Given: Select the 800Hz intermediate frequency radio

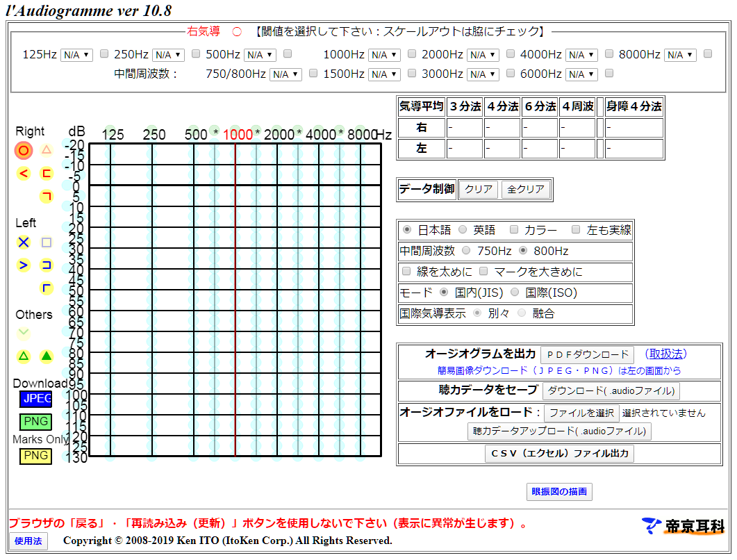Looking at the screenshot, I should [x=522, y=251].
